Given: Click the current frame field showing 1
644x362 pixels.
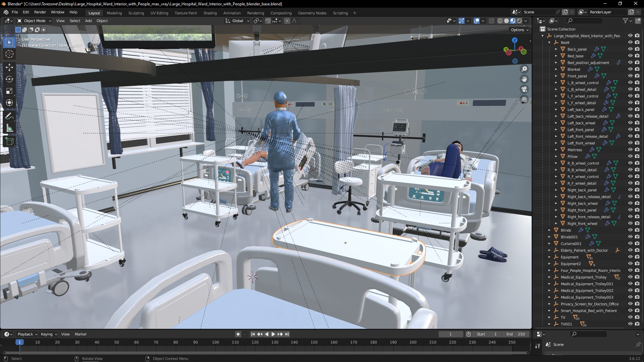Looking at the screenshot, I should click(450, 334).
